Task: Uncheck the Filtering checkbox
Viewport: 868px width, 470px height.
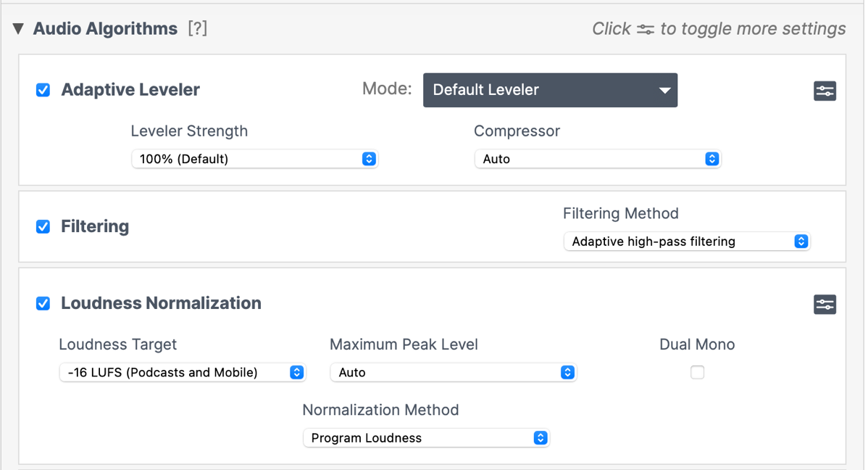Action: pyautogui.click(x=43, y=226)
